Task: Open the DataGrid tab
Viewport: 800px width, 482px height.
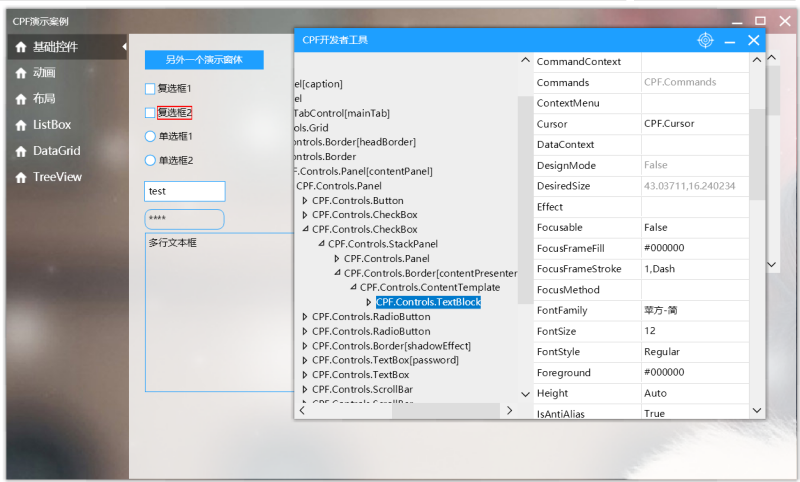Action: tap(67, 151)
